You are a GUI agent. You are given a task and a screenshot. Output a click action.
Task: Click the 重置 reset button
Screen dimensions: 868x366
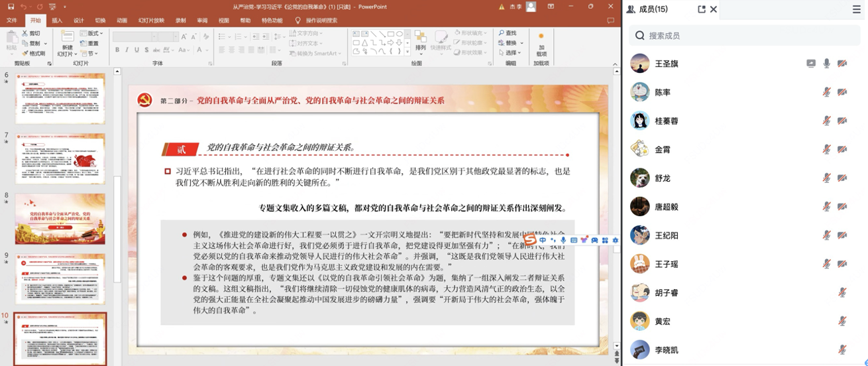click(x=91, y=44)
